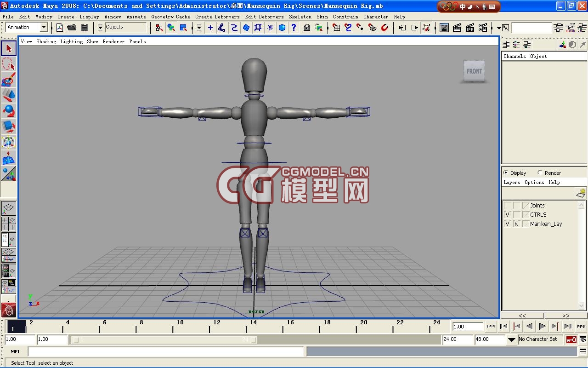Enable snap to grids magnet
Screen dimensions: 588x368
tap(336, 28)
